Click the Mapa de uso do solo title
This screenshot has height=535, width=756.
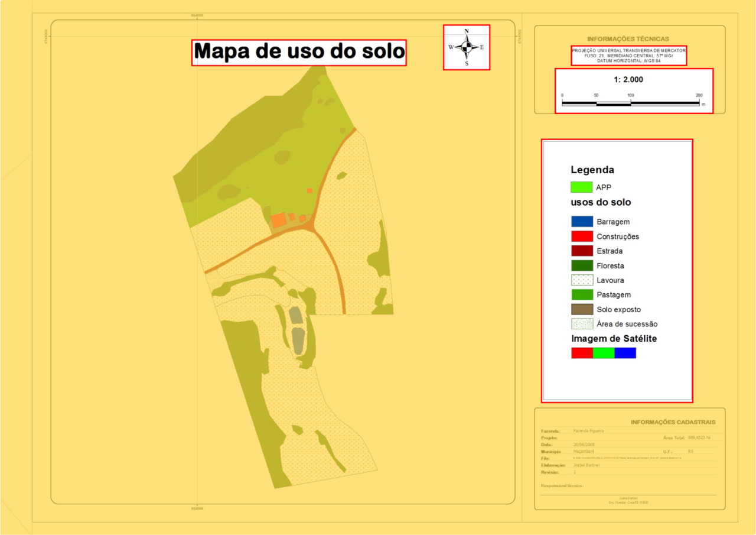[299, 51]
